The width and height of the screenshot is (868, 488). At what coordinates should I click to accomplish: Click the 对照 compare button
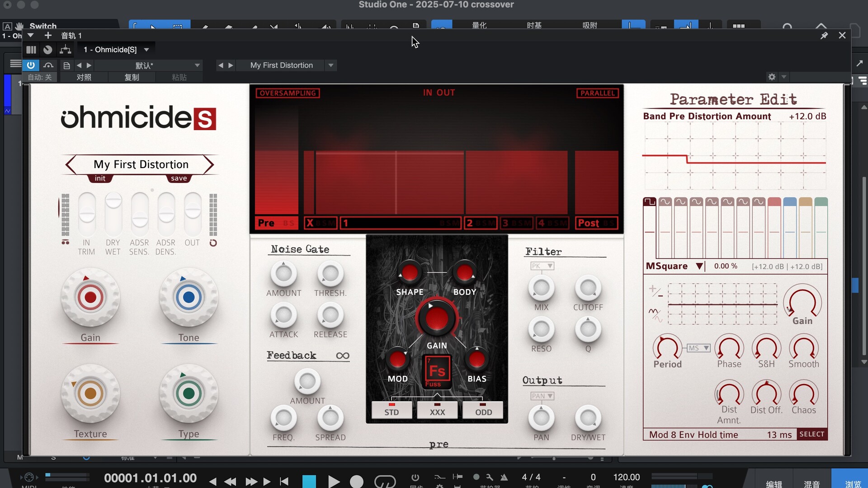pyautogui.click(x=84, y=77)
